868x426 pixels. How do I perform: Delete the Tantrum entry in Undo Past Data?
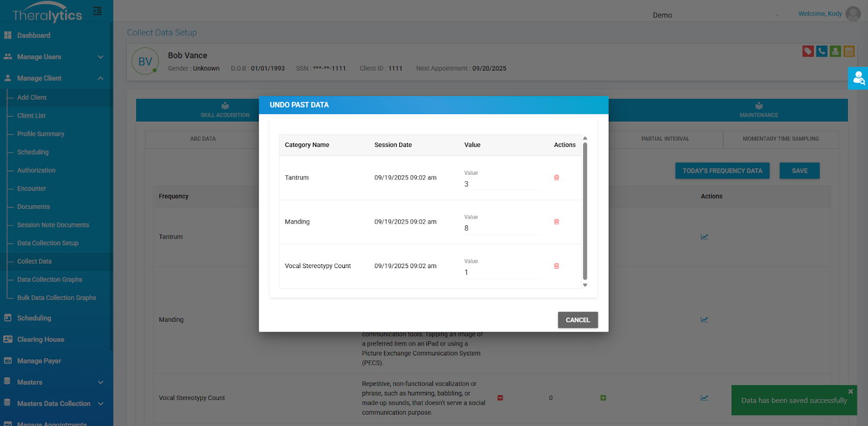(557, 177)
